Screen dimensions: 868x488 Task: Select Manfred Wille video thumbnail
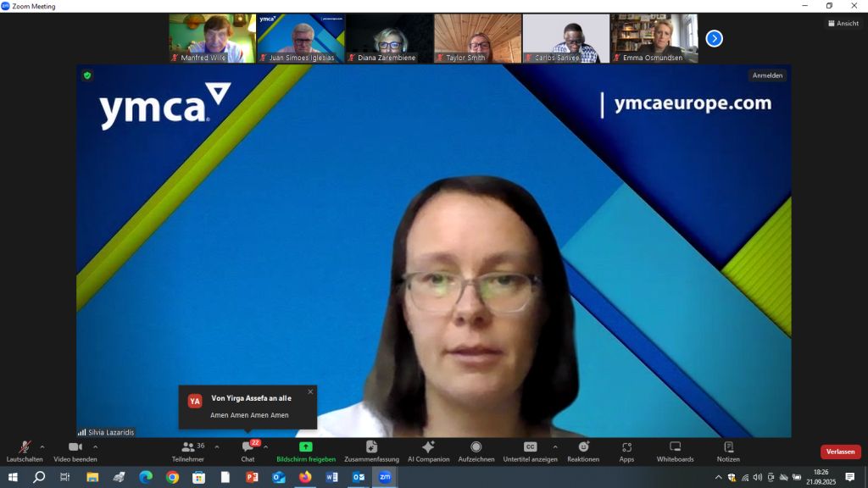(212, 38)
